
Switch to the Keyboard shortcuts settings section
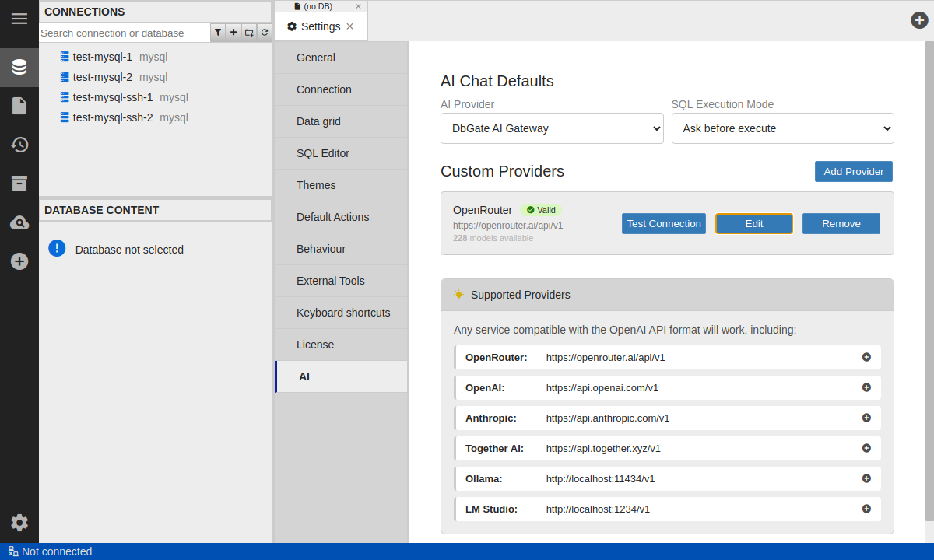point(342,313)
